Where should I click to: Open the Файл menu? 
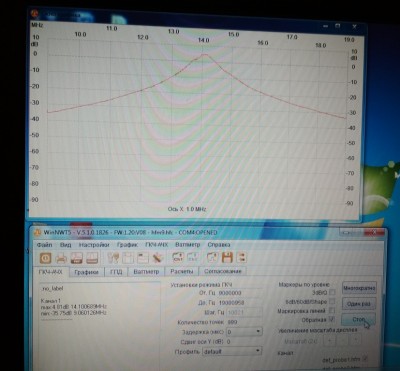click(45, 245)
